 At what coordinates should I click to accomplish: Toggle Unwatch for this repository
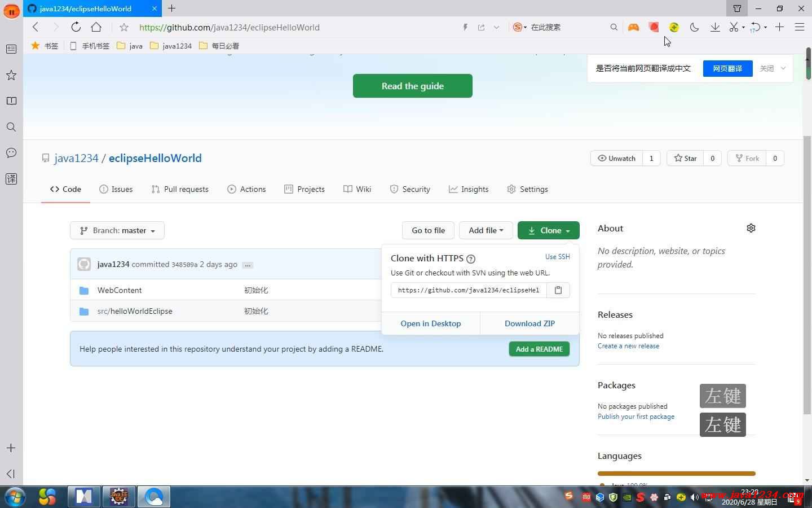click(616, 158)
